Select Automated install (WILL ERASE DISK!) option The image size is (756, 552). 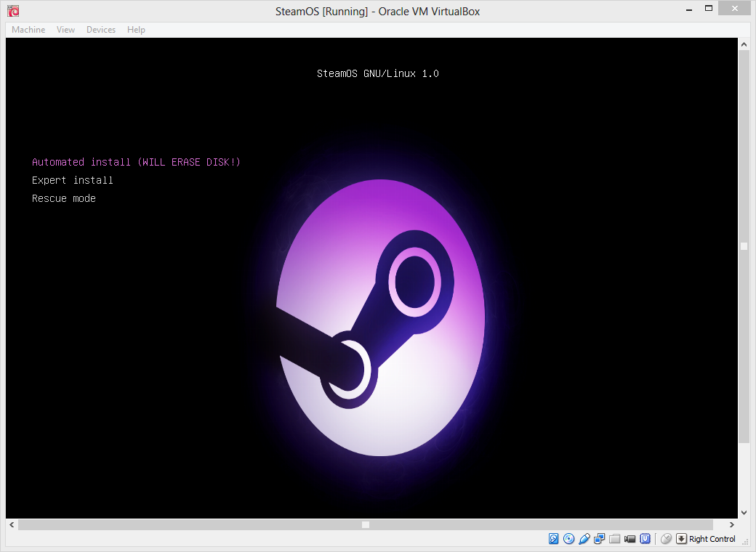pyautogui.click(x=136, y=162)
